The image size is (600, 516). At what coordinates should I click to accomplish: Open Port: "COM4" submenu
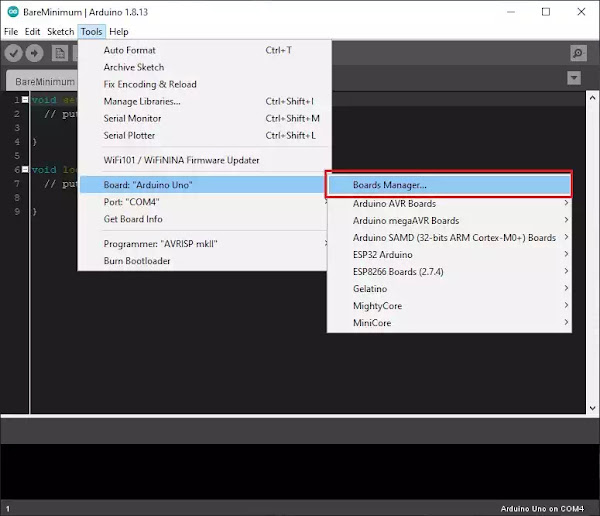tap(203, 202)
